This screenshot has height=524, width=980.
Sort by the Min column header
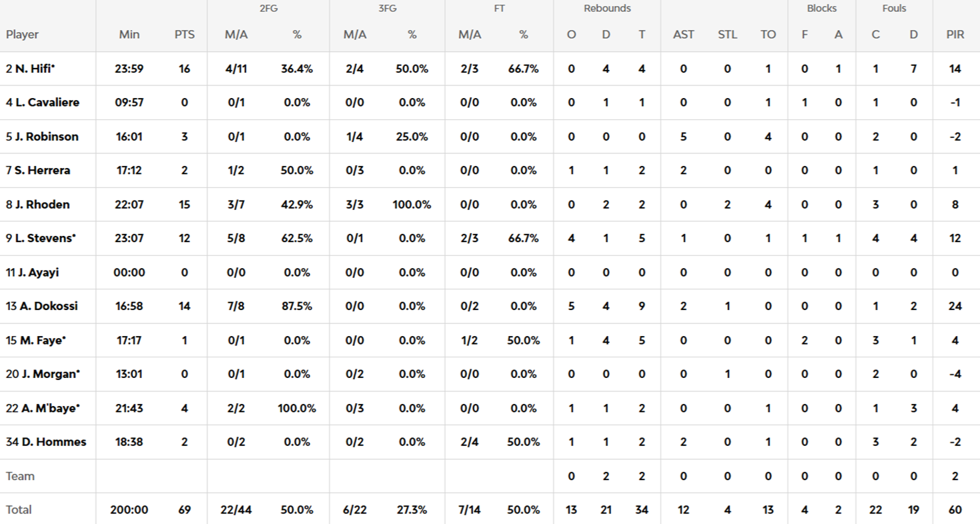point(129,35)
